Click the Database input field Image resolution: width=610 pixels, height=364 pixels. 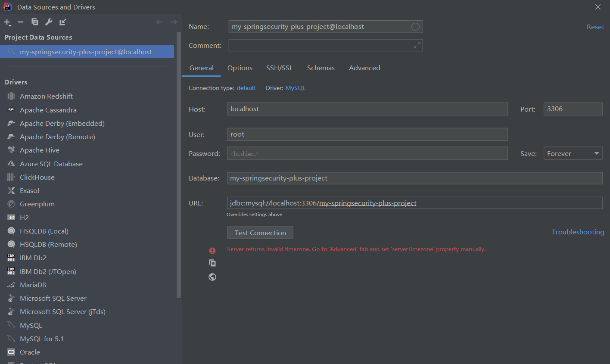(415, 178)
